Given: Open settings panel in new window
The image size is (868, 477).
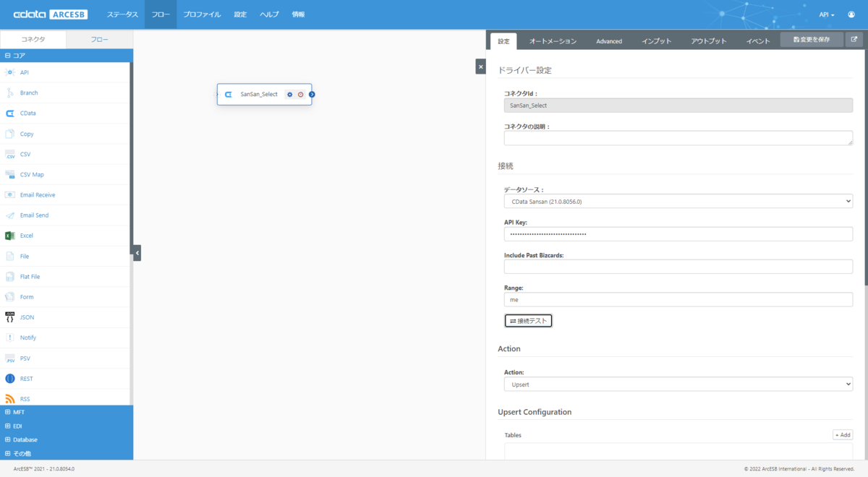Looking at the screenshot, I should (854, 40).
